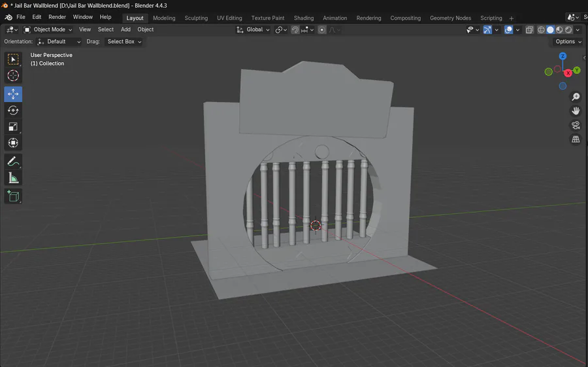Image resolution: width=588 pixels, height=367 pixels.
Task: Toggle snapping magnet icon
Action: pos(295,29)
